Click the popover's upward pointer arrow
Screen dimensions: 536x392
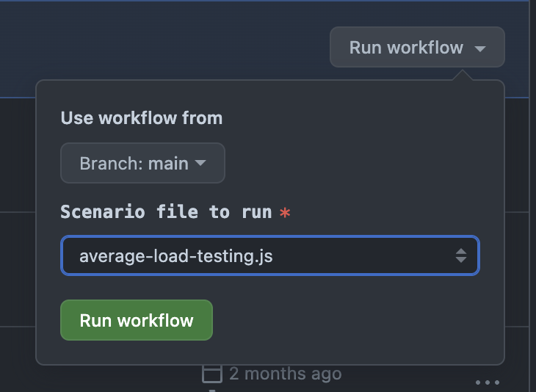462,75
